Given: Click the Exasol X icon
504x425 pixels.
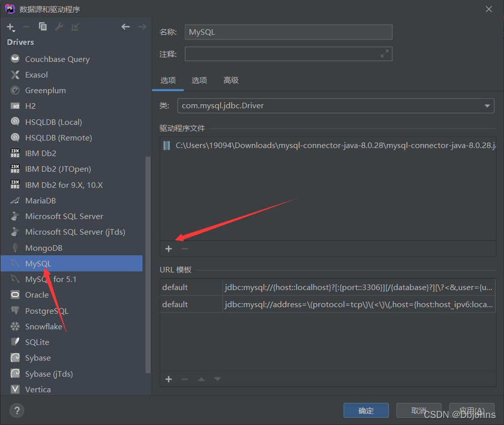Looking at the screenshot, I should coord(15,75).
